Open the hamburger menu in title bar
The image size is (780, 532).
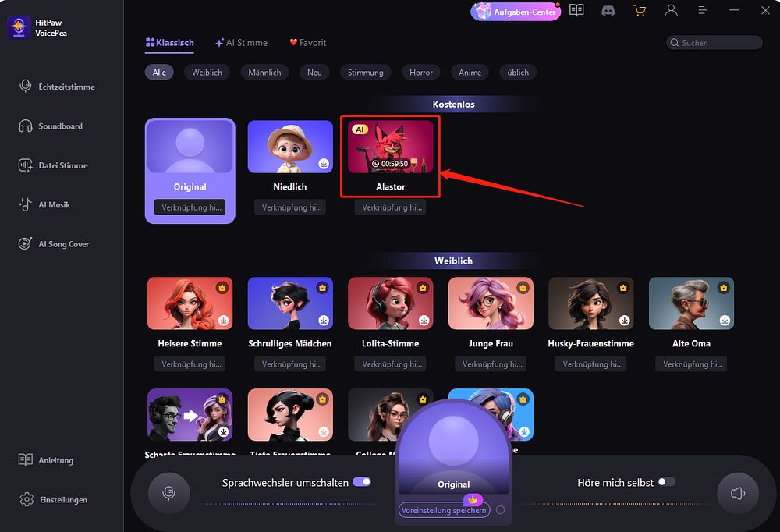coord(703,10)
